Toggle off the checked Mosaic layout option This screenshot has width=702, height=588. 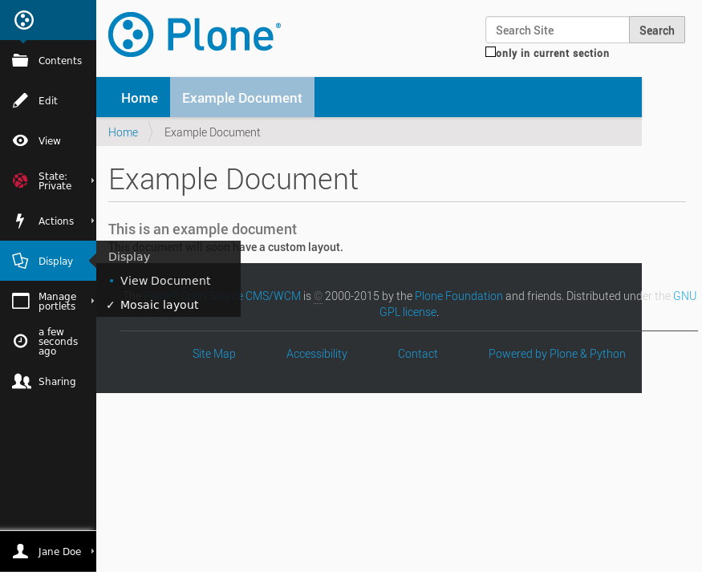[x=159, y=305]
